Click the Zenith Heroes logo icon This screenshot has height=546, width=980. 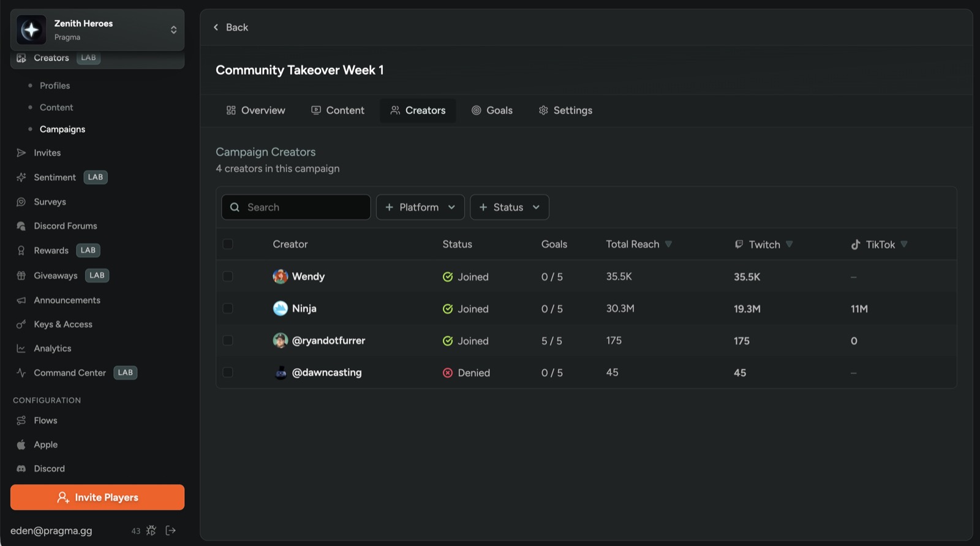[x=31, y=29]
